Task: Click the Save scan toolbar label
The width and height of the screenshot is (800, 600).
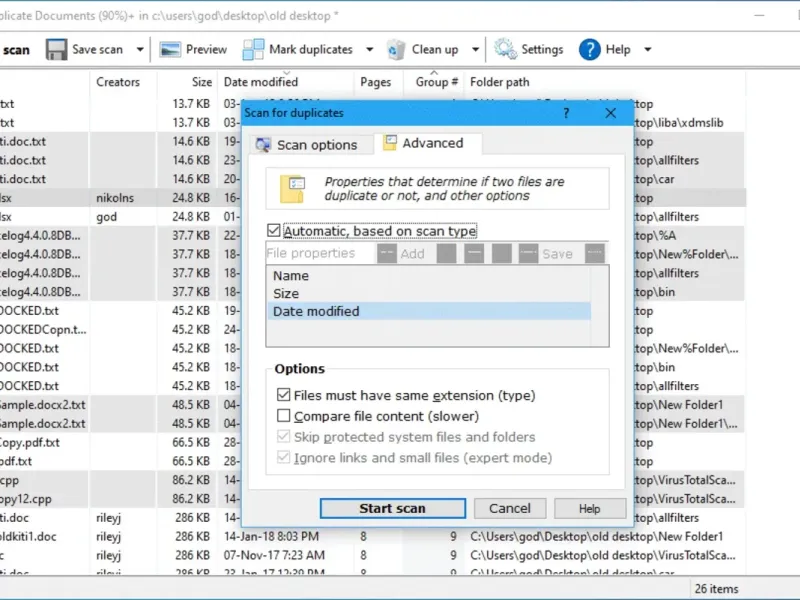Action: click(97, 49)
